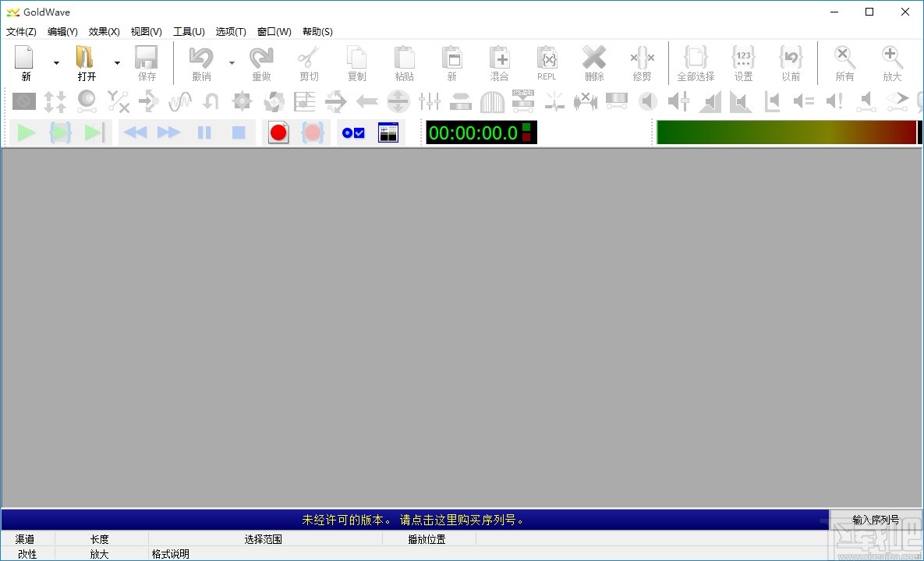This screenshot has width=924, height=561.
Task: Click the 以前 previous selection icon
Action: (791, 63)
